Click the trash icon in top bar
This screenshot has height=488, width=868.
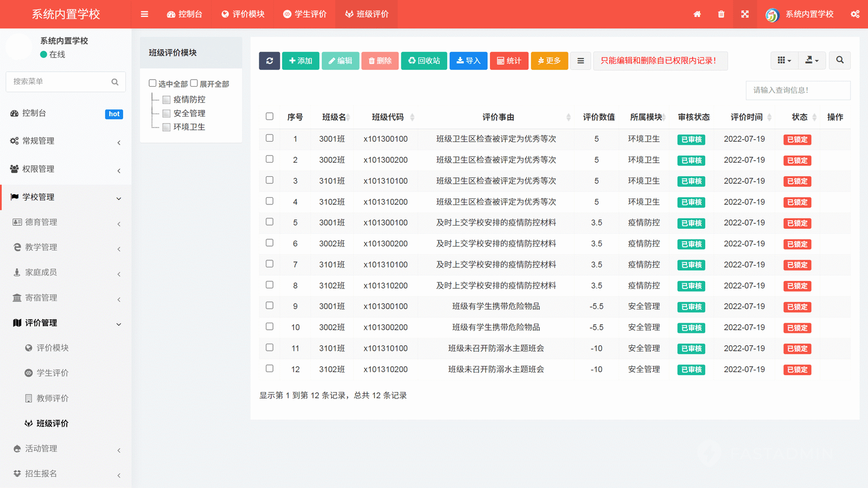721,14
